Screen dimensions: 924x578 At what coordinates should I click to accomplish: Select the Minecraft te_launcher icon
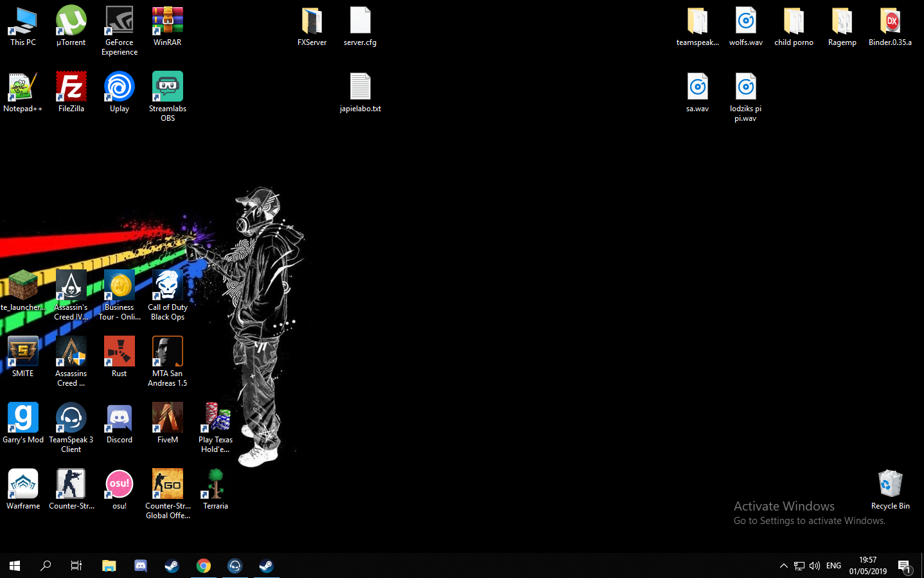pyautogui.click(x=23, y=291)
